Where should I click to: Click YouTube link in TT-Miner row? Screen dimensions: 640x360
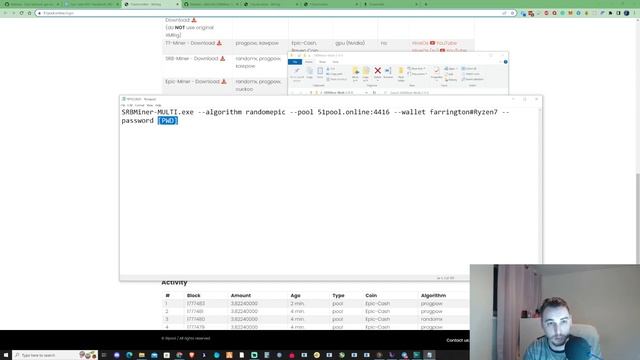447,43
